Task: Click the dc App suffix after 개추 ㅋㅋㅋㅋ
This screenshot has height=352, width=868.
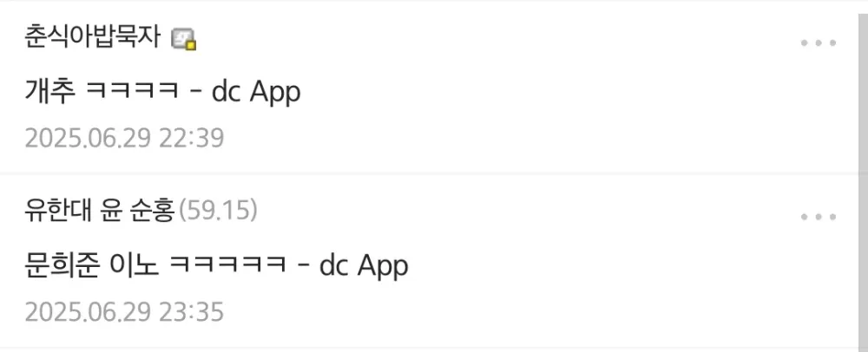Action: 256,93
